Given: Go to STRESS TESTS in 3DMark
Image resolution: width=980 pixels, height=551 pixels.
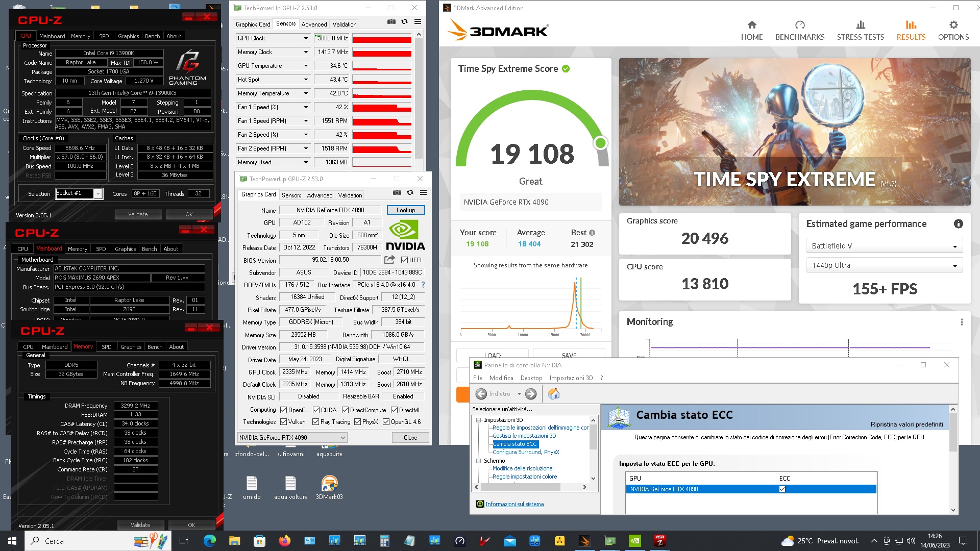Looking at the screenshot, I should click(x=860, y=31).
